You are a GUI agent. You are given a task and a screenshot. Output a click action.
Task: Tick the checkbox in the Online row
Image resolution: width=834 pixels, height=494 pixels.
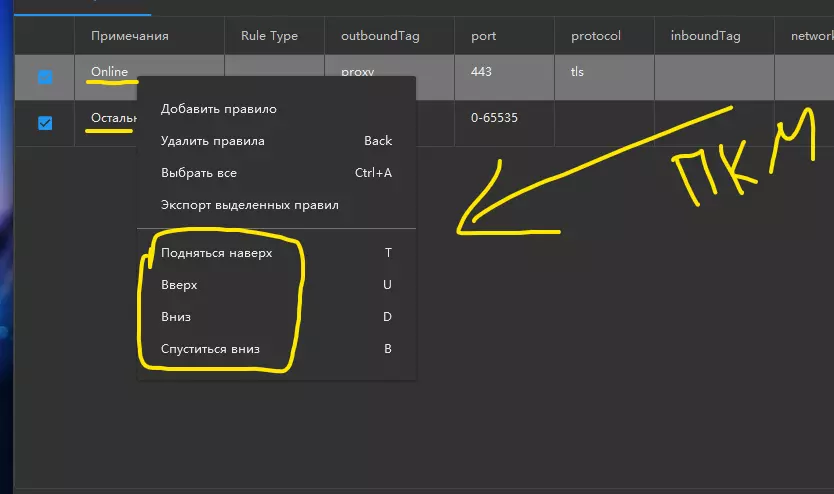45,76
